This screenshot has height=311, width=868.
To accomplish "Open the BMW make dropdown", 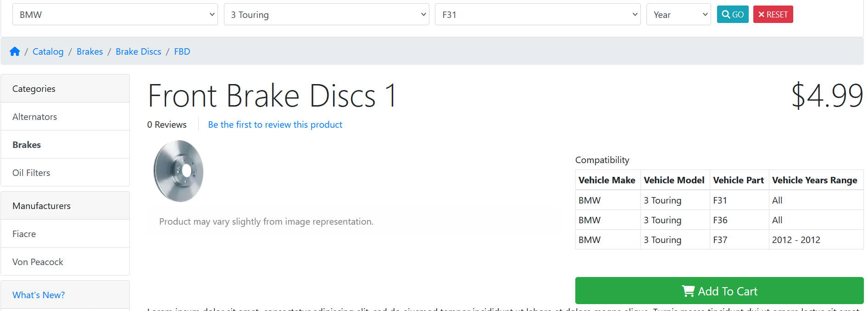I will 115,15.
